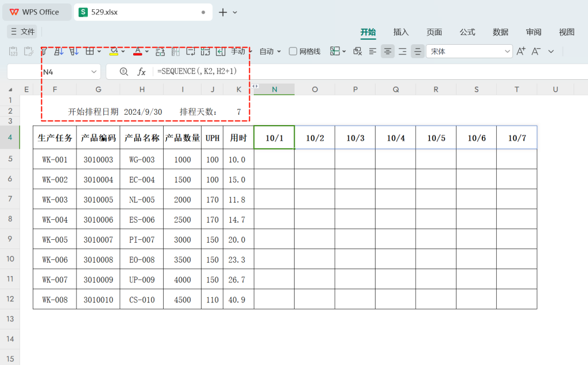Select column N header
The width and height of the screenshot is (588, 365).
[274, 89]
